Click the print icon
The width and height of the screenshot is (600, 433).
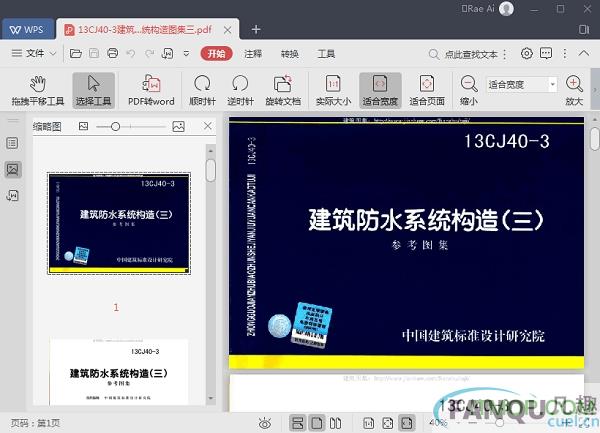pos(112,53)
